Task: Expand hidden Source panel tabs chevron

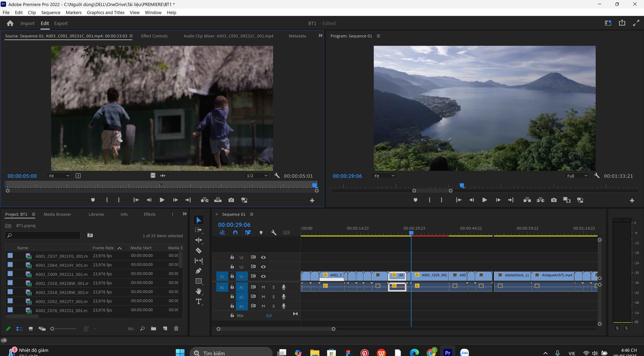Action: coord(320,36)
